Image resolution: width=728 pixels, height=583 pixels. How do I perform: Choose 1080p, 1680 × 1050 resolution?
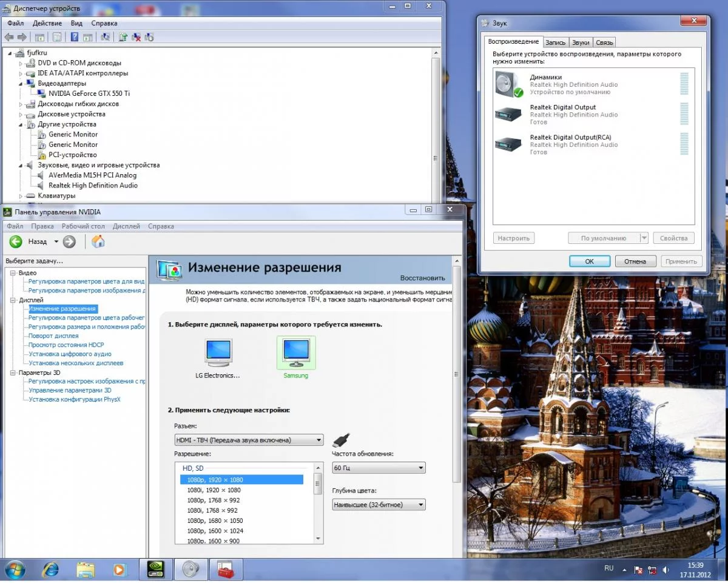pos(215,521)
